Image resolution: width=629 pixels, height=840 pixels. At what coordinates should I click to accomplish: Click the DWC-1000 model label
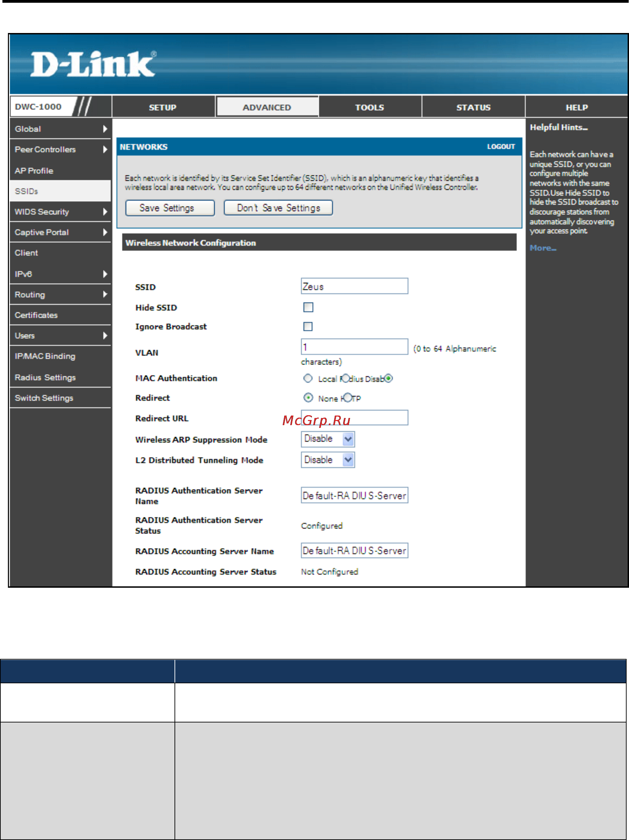(38, 107)
